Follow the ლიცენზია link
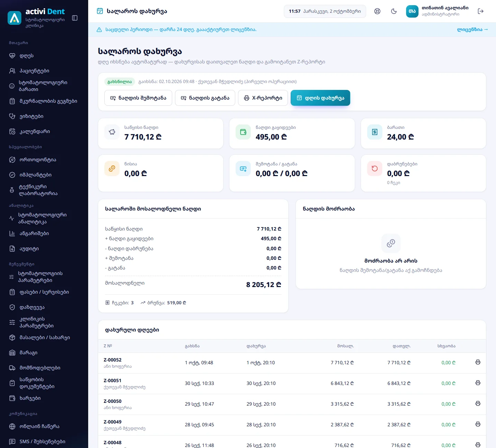The image size is (496, 448). (473, 30)
